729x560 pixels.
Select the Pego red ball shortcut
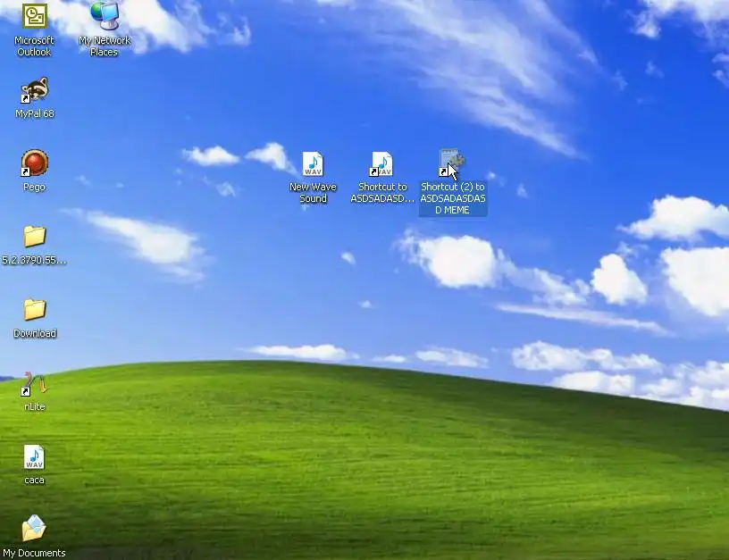click(35, 163)
